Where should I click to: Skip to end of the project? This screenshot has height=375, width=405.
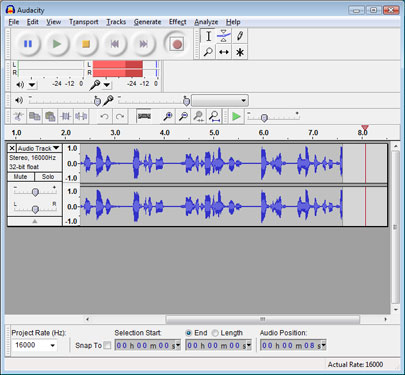pos(143,44)
